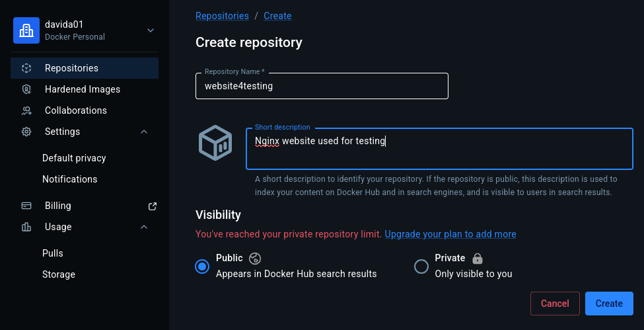
Task: Open the davida01 account switcher chevron
Action: 151,30
